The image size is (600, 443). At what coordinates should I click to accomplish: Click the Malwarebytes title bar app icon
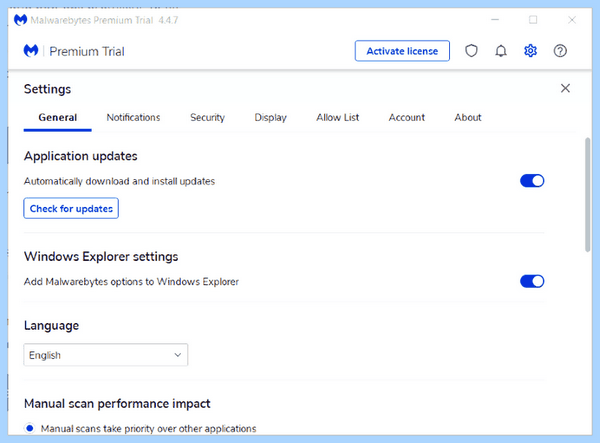tap(20, 20)
